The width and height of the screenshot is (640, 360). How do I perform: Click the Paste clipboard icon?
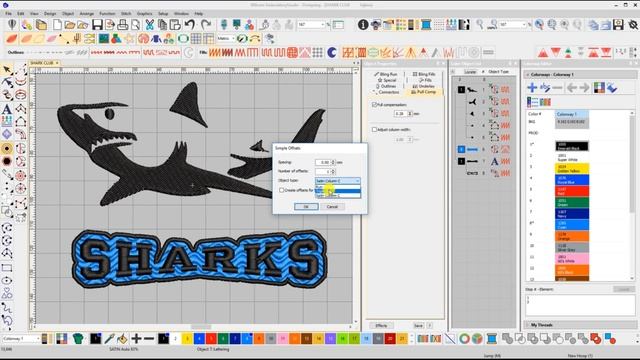tap(176, 25)
